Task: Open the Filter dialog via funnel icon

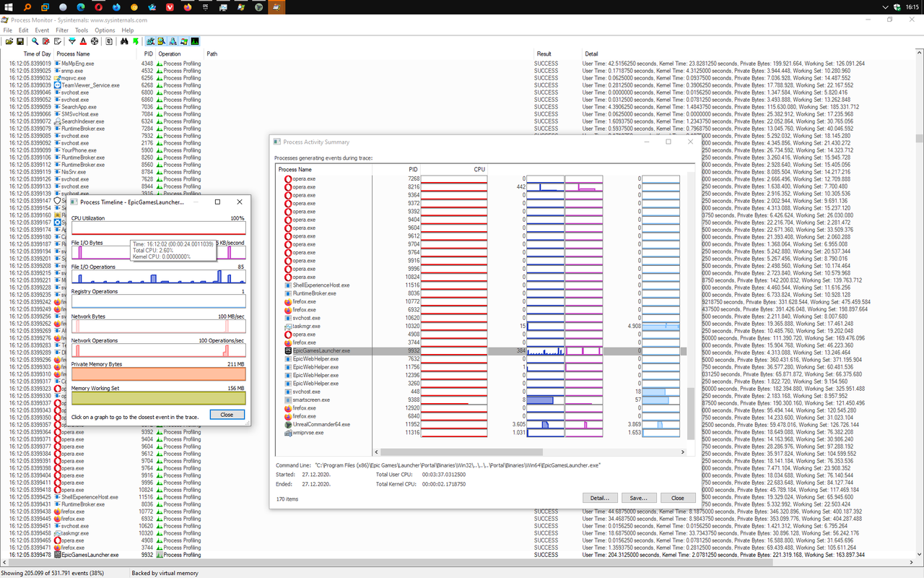Action: 72,41
